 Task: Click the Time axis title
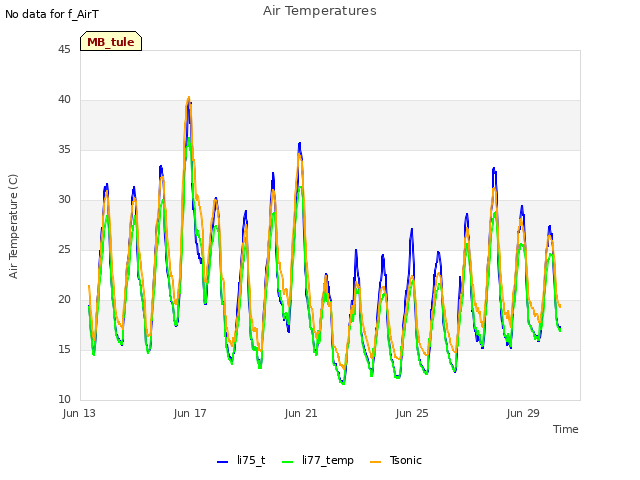point(566,429)
